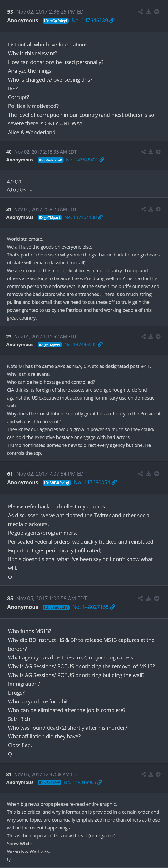Click the chain-link icon beside No. 148027165

click(113, 607)
